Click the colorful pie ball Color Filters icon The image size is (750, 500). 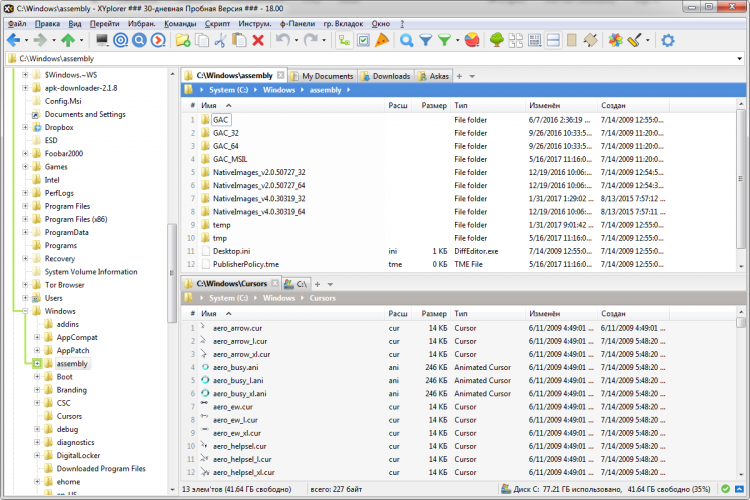472,40
